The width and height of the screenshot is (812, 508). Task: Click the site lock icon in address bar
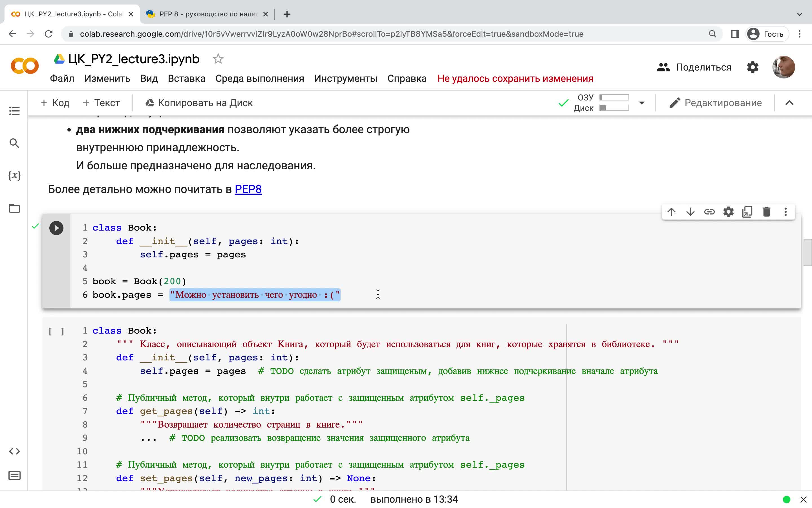[71, 34]
